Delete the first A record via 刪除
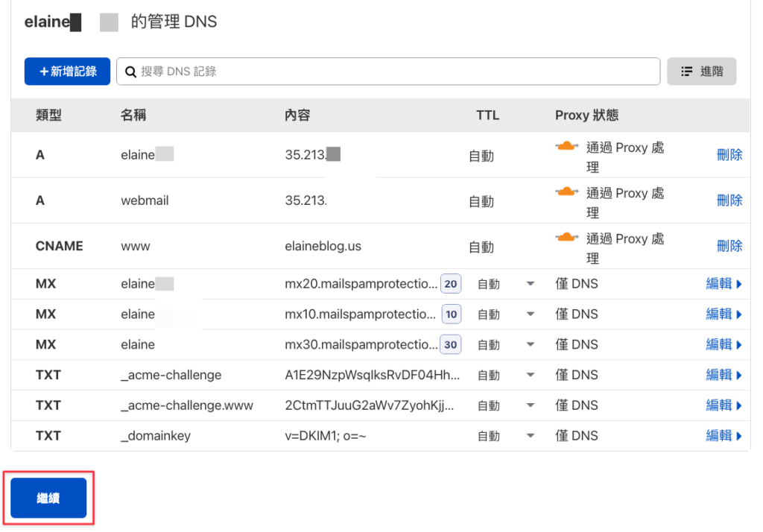The image size is (763, 532). [729, 155]
